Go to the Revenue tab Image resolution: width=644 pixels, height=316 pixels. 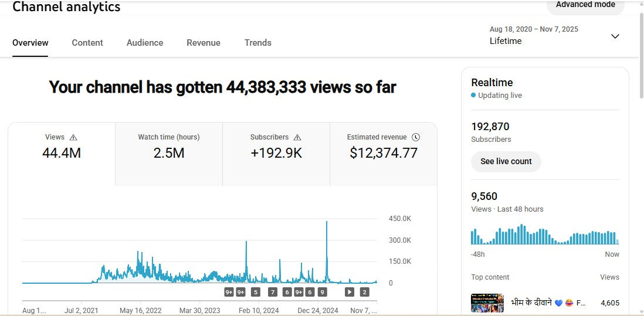tap(204, 43)
